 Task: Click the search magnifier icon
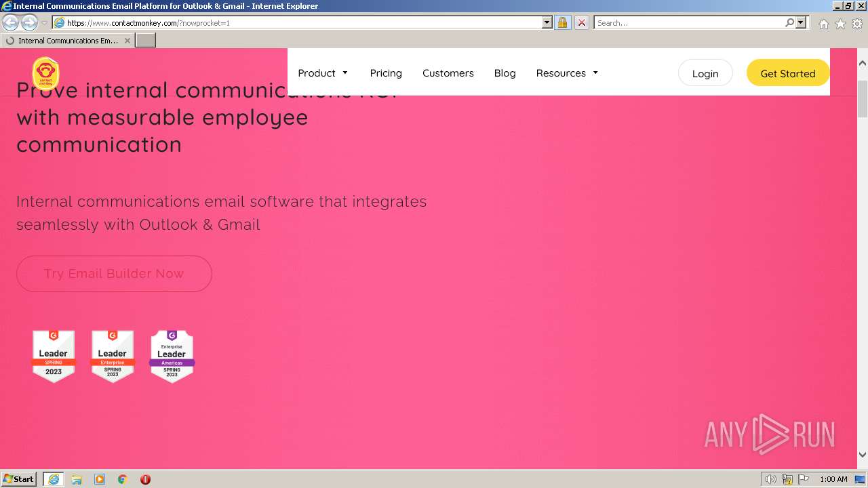click(x=789, y=22)
